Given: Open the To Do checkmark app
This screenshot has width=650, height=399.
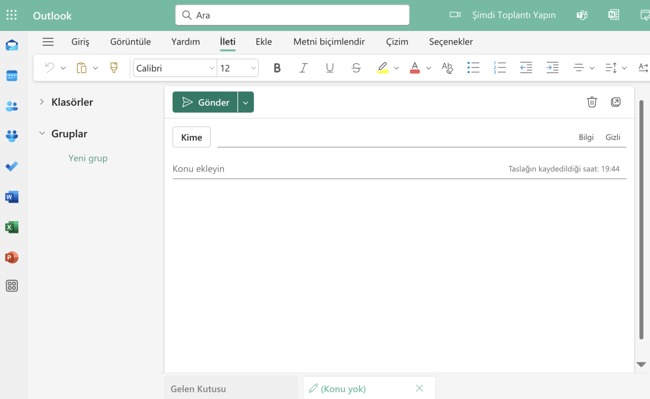Looking at the screenshot, I should tap(12, 167).
